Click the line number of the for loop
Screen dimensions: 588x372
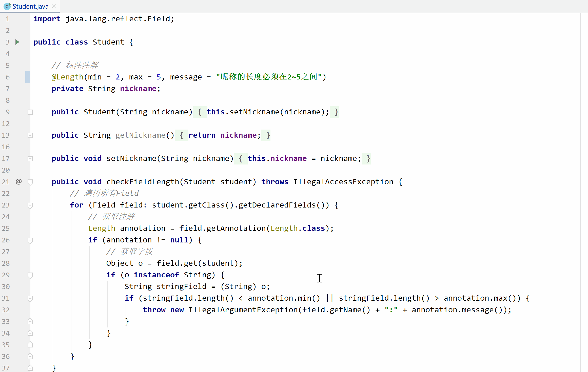pos(6,205)
